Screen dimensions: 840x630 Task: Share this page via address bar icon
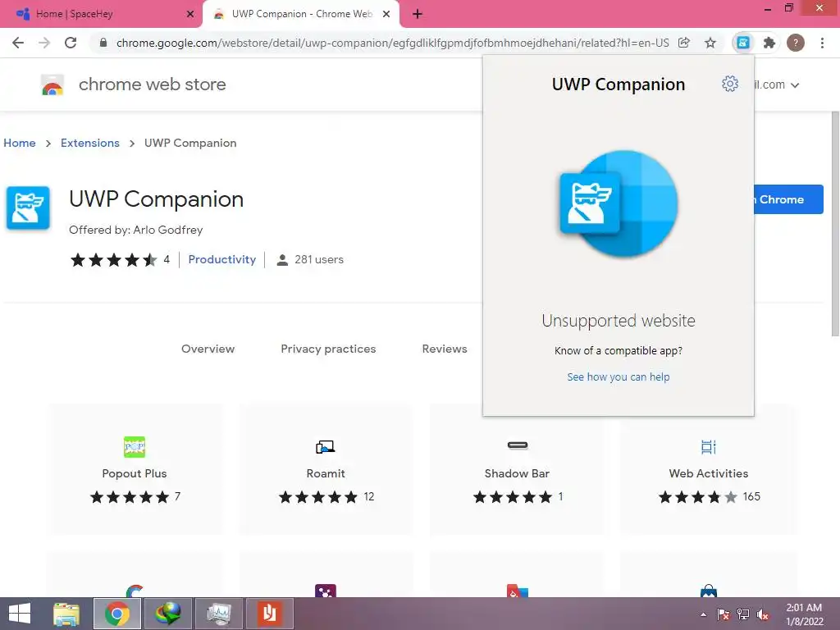click(684, 43)
